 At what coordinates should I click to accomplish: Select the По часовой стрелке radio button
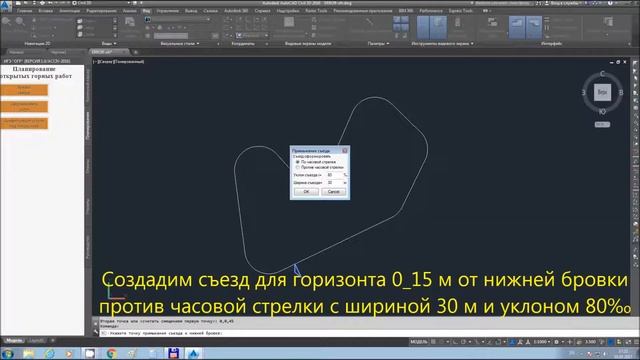pyautogui.click(x=298, y=162)
